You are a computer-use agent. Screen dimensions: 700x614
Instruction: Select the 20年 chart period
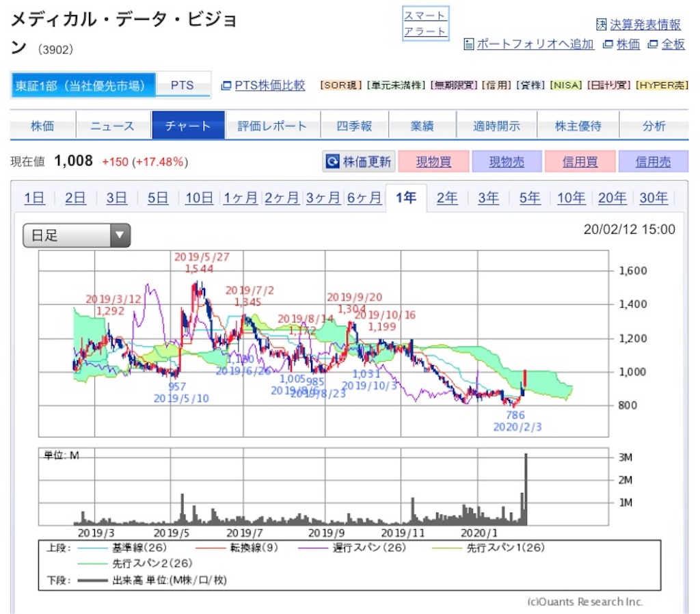612,198
